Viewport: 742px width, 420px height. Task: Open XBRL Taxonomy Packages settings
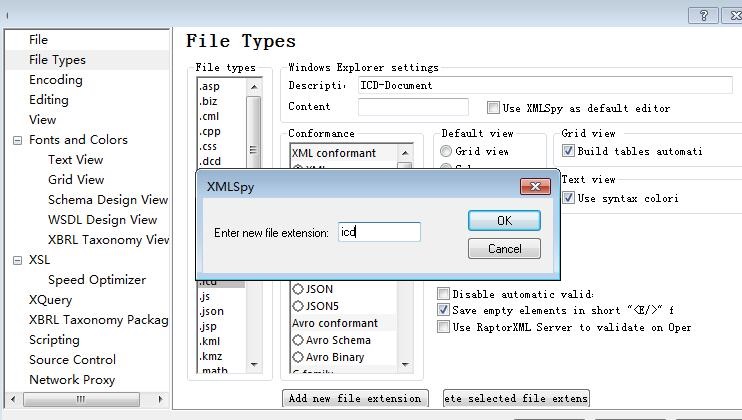98,320
